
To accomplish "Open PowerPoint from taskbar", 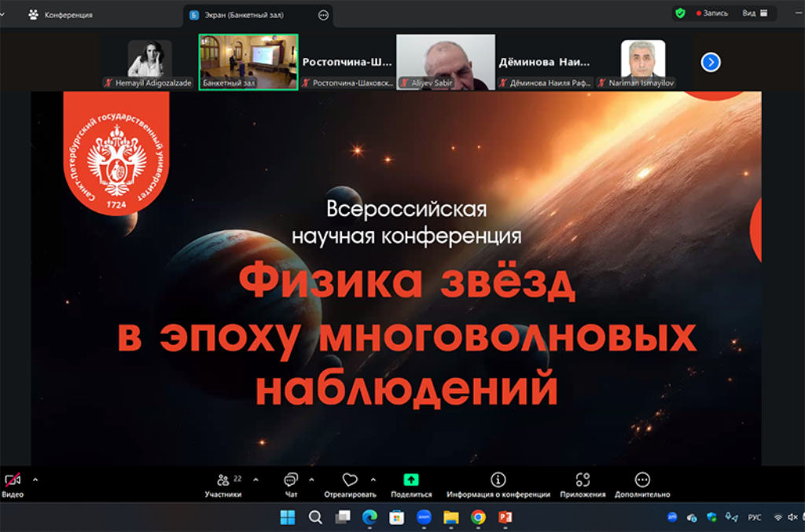I will pos(505,518).
